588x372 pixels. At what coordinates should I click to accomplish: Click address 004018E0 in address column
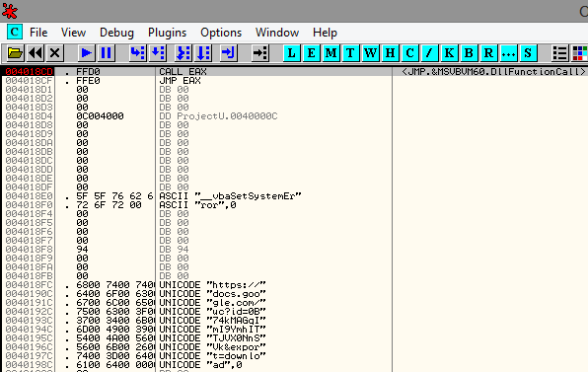tap(30, 195)
